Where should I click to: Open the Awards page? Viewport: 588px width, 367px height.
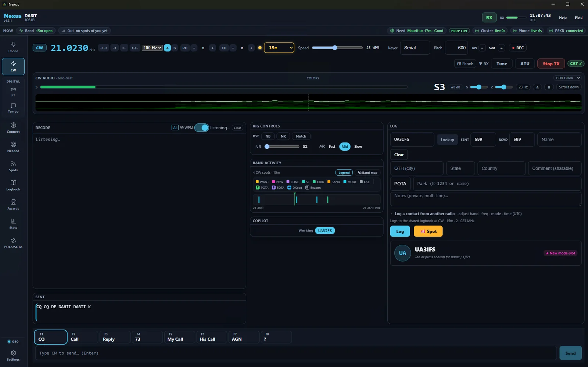13,205
